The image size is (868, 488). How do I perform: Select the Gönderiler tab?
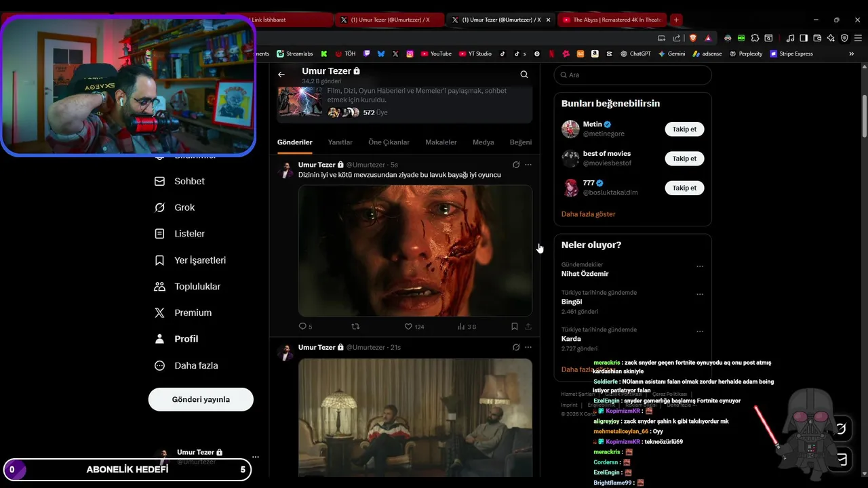click(x=295, y=142)
